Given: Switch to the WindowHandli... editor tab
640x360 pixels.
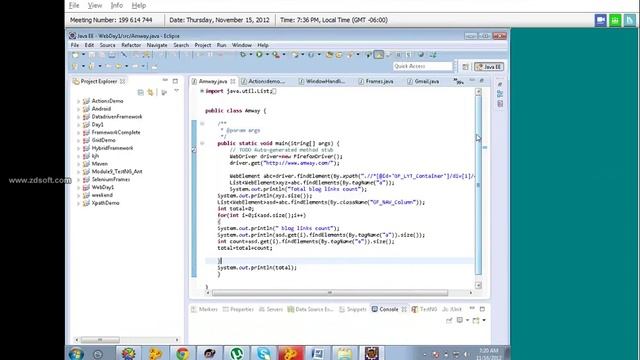Looking at the screenshot, I should pos(322,81).
